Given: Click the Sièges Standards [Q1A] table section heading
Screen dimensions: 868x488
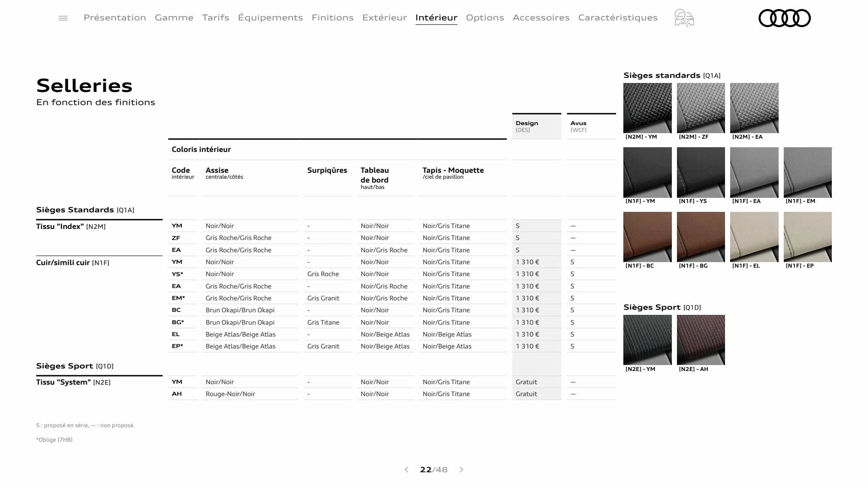Looking at the screenshot, I should (x=85, y=210).
